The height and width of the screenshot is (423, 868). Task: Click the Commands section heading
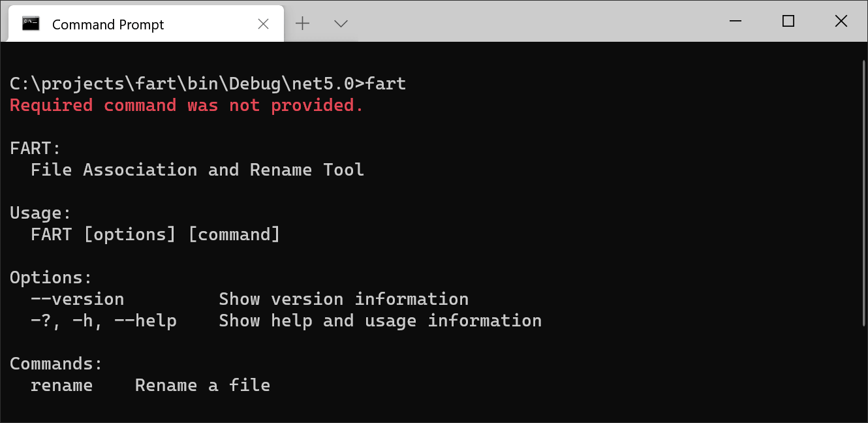[x=55, y=363]
